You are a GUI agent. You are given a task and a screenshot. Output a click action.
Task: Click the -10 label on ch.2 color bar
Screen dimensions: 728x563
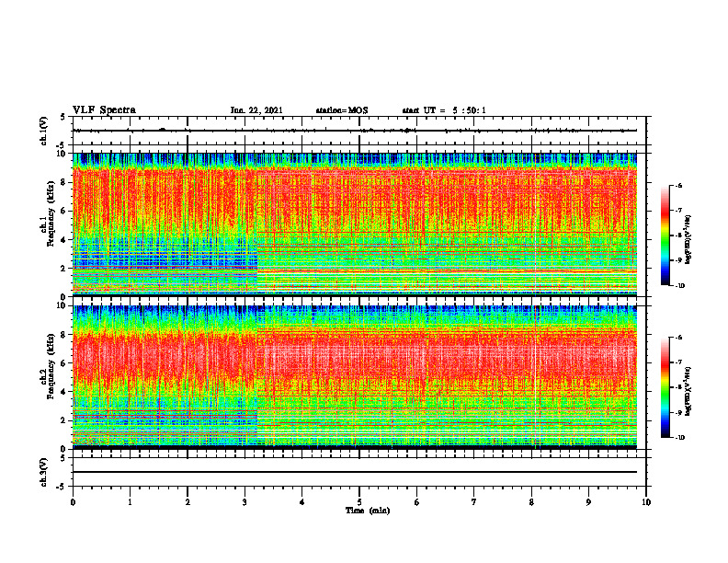coord(680,438)
